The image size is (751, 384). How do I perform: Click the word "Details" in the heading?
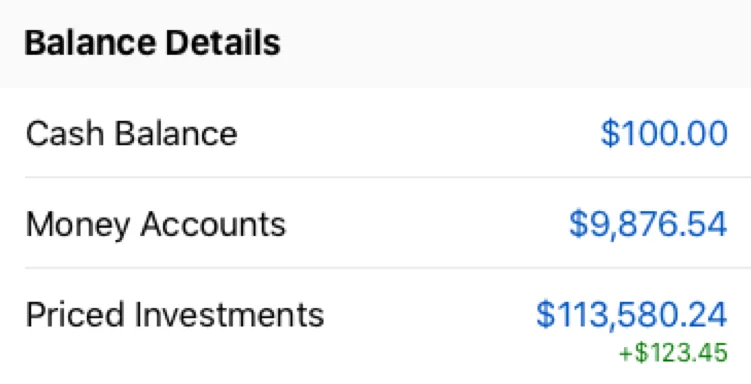223,43
